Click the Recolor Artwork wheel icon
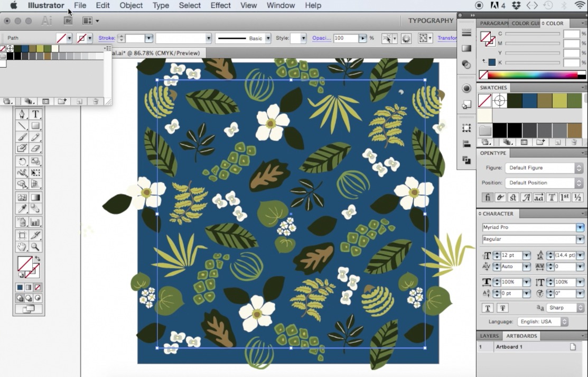The height and width of the screenshot is (377, 588). pos(406,38)
